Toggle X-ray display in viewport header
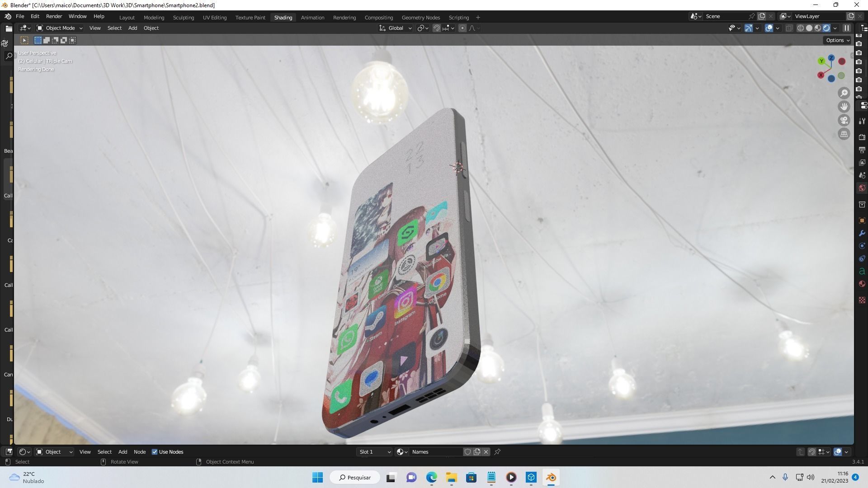The width and height of the screenshot is (868, 488). (x=789, y=28)
